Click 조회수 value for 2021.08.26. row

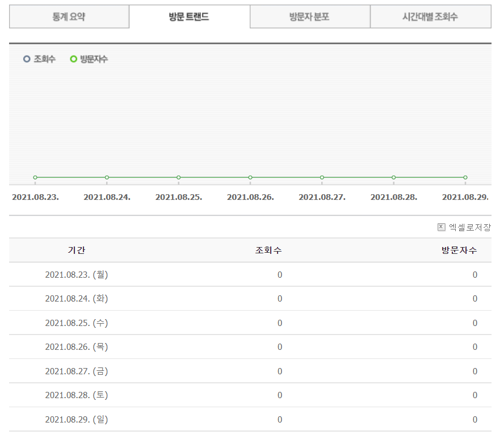280,347
